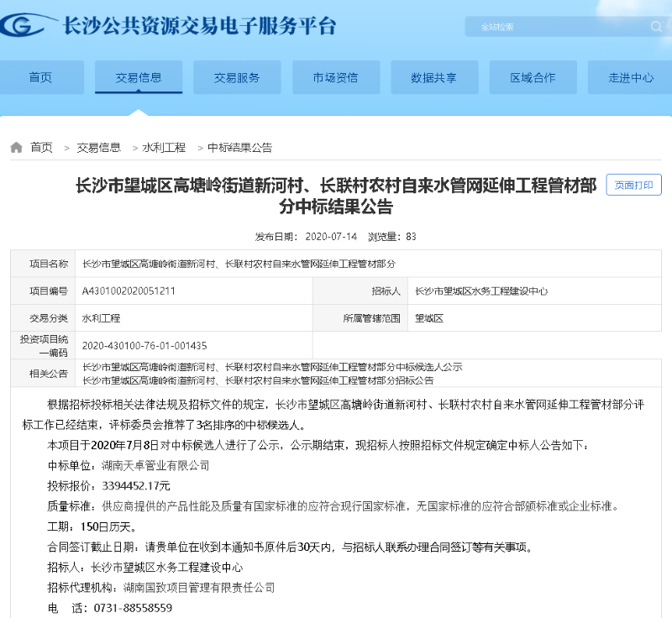Click the 页面打印 print button
This screenshot has height=618, width=672.
[634, 186]
